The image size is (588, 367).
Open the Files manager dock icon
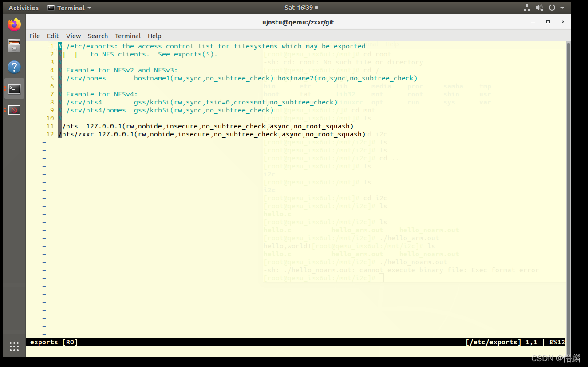[x=14, y=46]
